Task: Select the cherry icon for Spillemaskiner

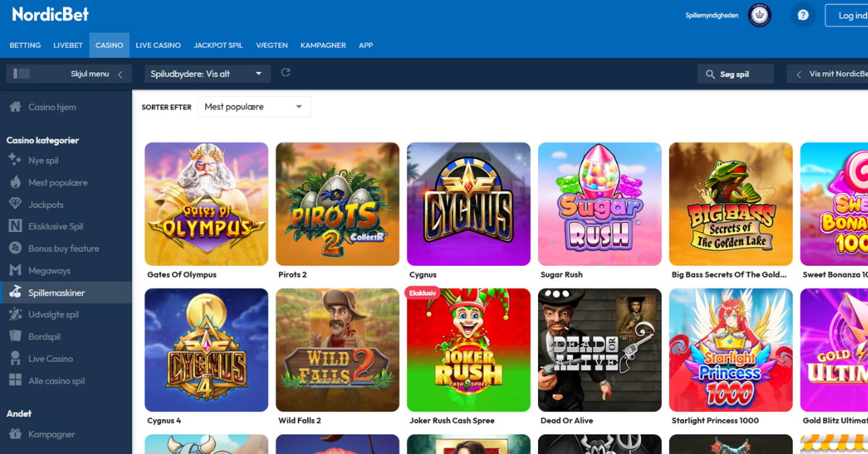Action: (x=14, y=292)
